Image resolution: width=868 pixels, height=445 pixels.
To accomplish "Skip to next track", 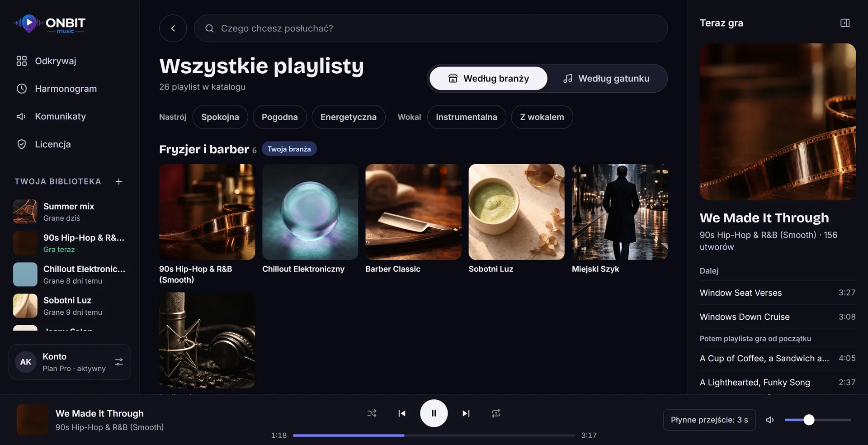I will point(466,413).
